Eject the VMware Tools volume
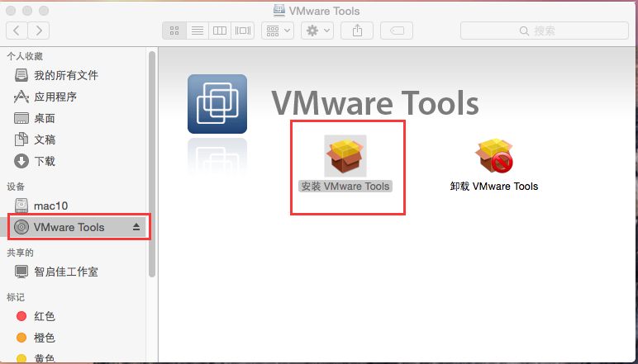The image size is (638, 364). tap(136, 227)
